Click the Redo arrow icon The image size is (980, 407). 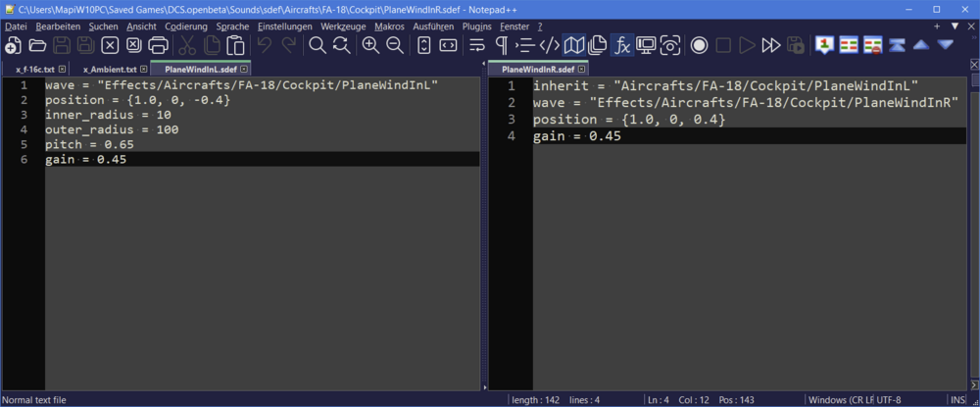click(x=289, y=45)
